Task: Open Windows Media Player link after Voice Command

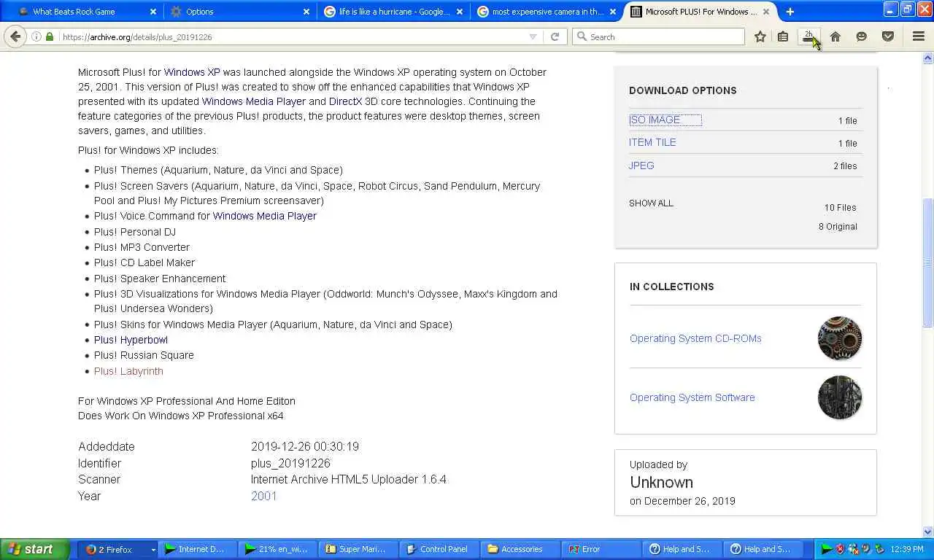Action: (x=265, y=216)
